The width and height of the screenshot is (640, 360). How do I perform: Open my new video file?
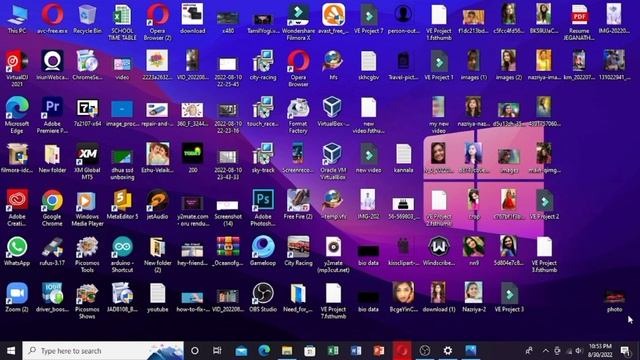439,115
